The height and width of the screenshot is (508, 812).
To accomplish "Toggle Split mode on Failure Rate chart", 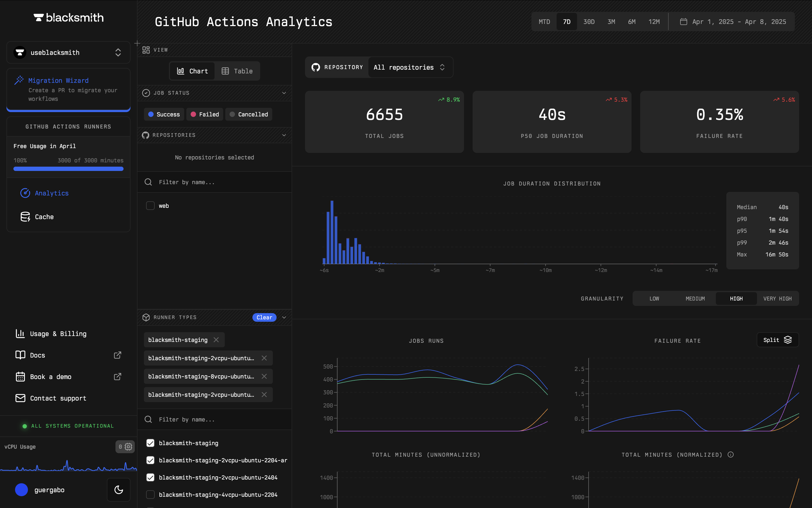I will tap(777, 340).
